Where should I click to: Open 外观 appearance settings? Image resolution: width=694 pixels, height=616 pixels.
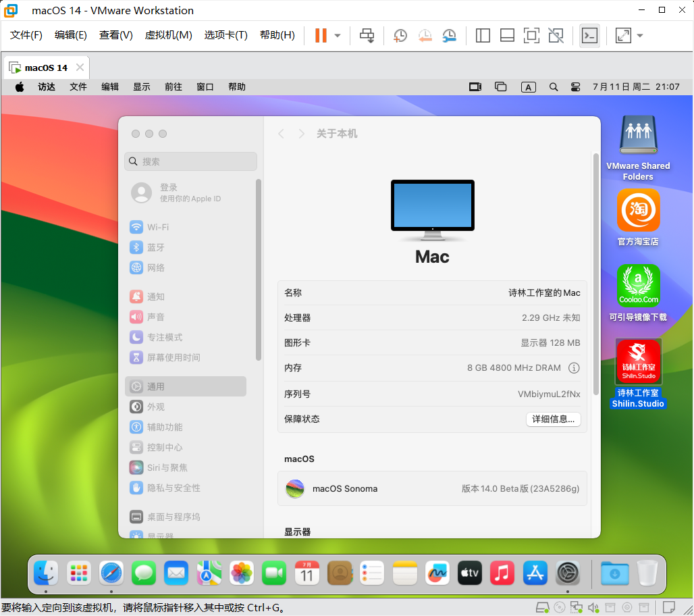[x=147, y=407]
